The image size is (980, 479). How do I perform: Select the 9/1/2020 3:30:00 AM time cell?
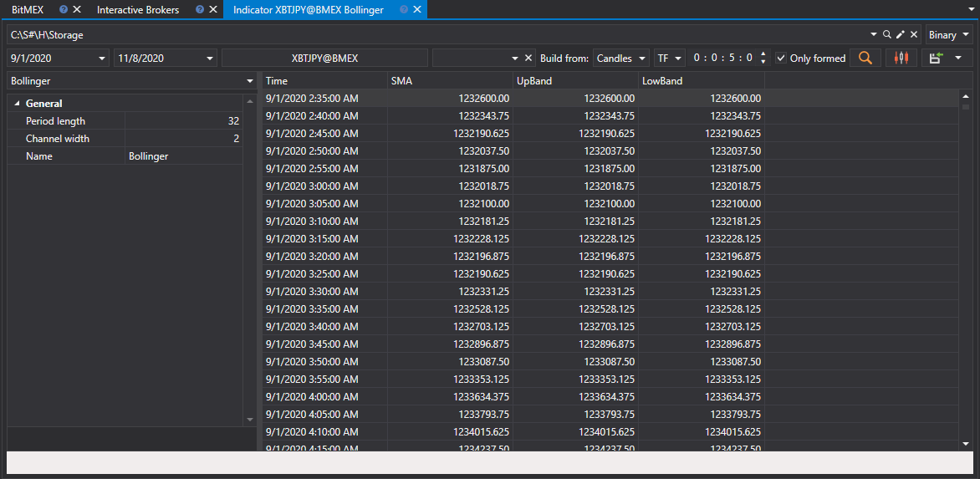[x=325, y=291]
